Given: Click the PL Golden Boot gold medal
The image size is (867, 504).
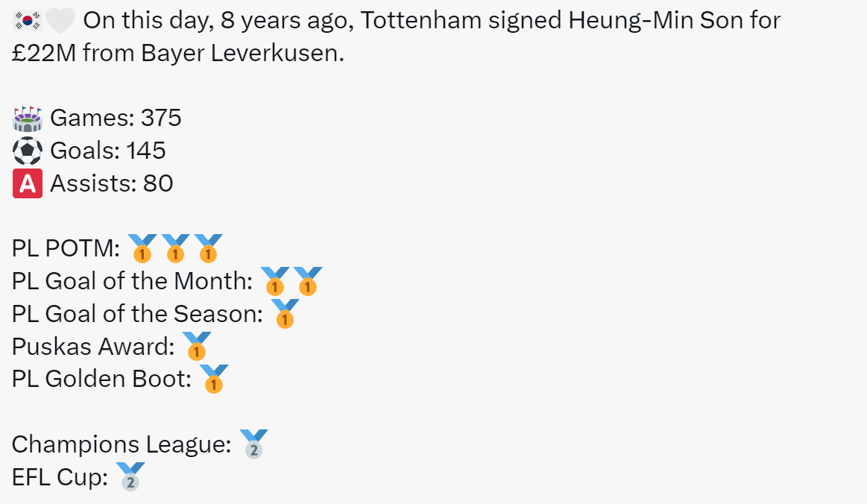Looking at the screenshot, I should click(x=214, y=379).
